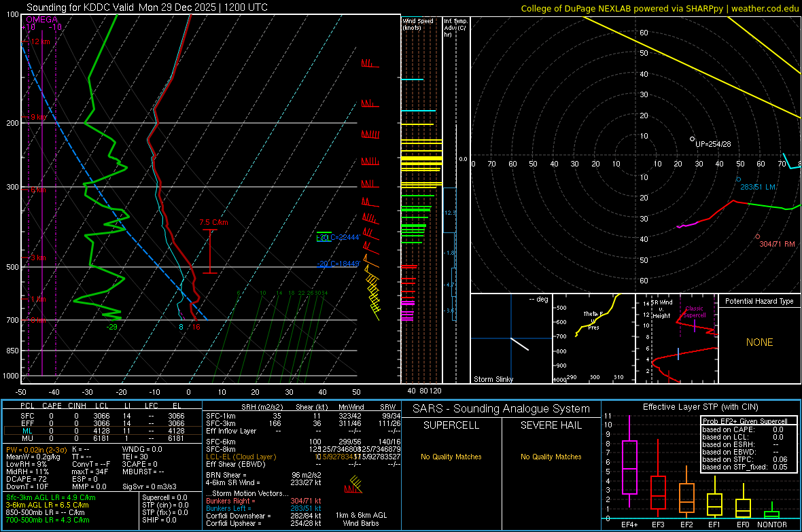Click the SFC-1km shear row label
Viewport: 802px width, 532px height.
pyautogui.click(x=221, y=416)
